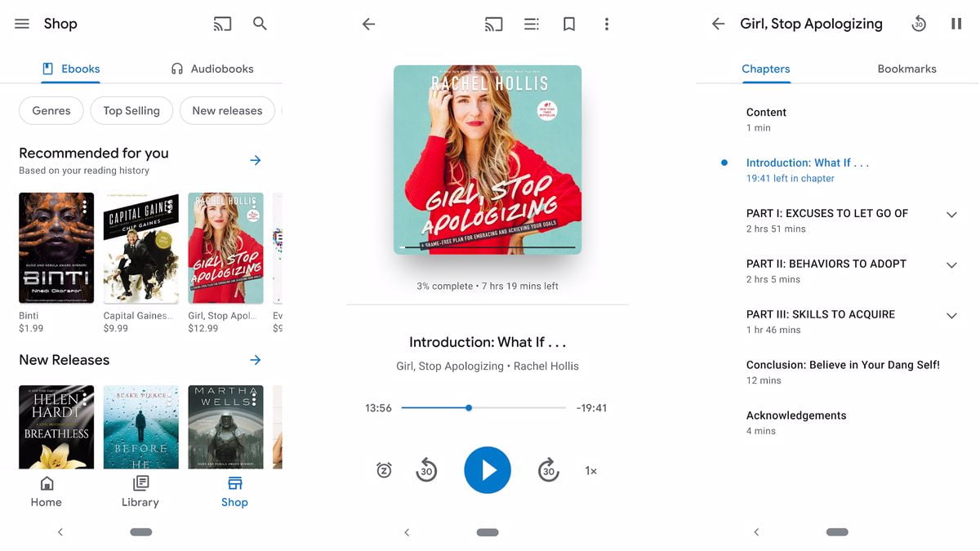Rewind the audiobook 30 seconds

[426, 469]
